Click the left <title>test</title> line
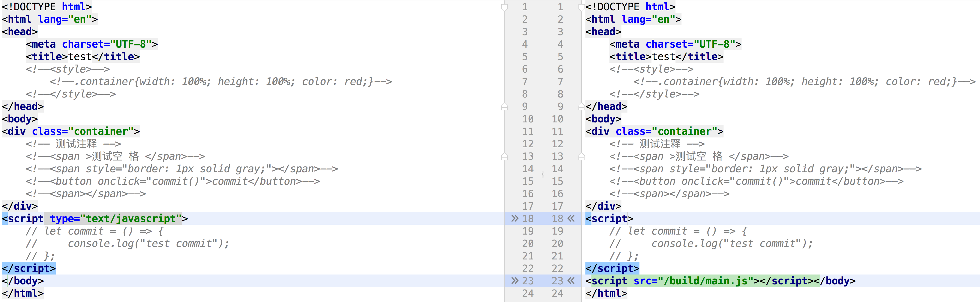 click(83, 57)
